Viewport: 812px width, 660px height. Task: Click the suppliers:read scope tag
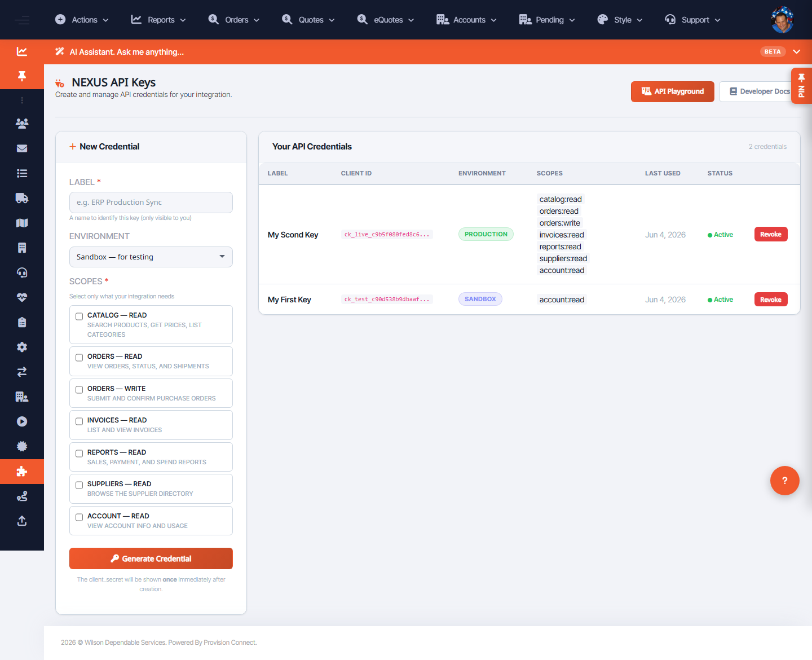pyautogui.click(x=563, y=258)
